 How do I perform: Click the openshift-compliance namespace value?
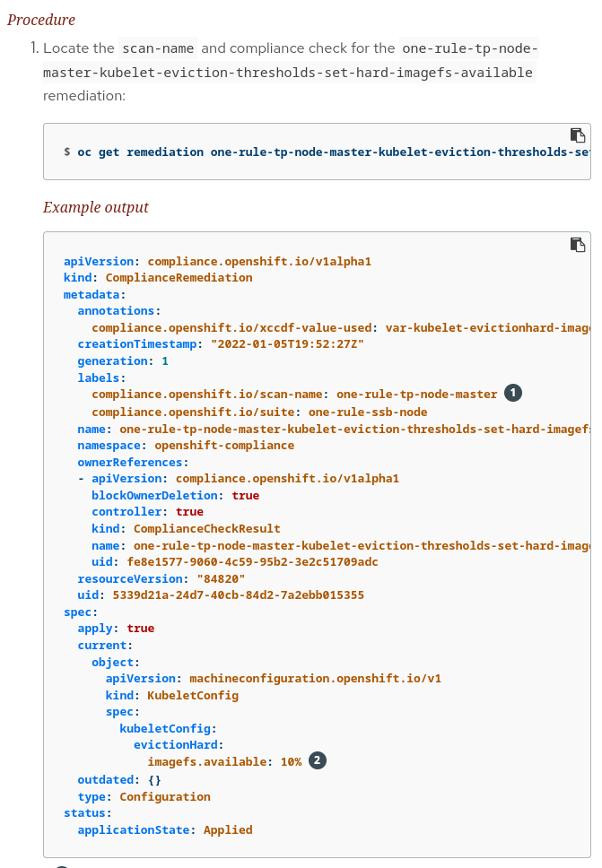[x=224, y=445]
